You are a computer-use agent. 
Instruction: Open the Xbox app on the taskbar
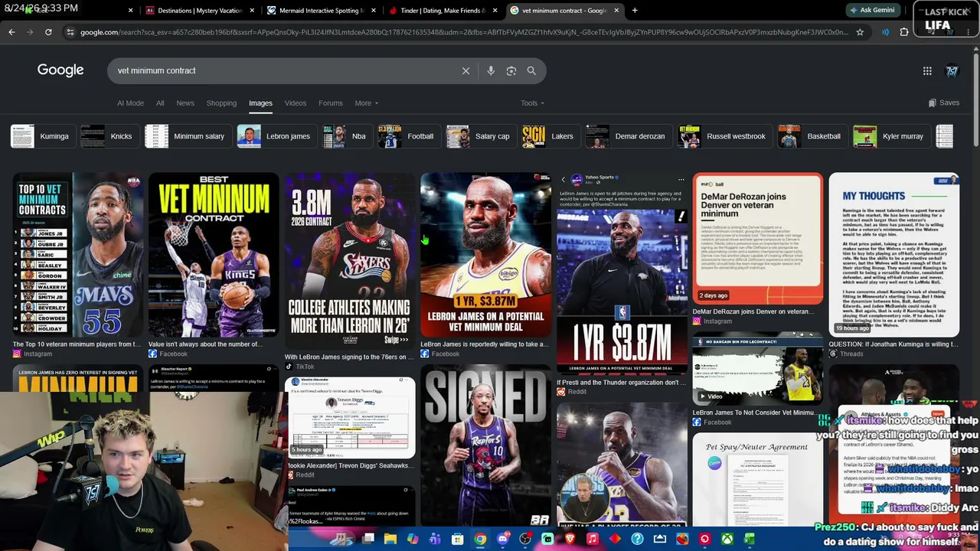(x=727, y=539)
